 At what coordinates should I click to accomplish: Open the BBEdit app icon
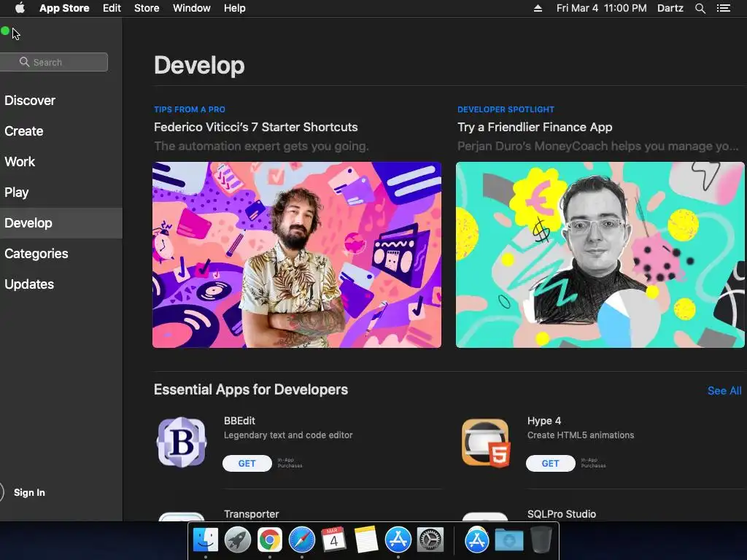(x=182, y=442)
